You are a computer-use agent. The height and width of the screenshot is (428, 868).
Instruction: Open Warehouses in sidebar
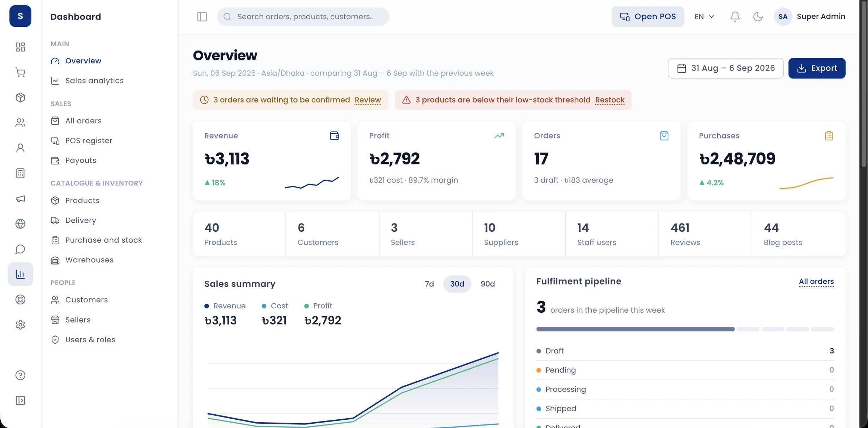click(89, 260)
